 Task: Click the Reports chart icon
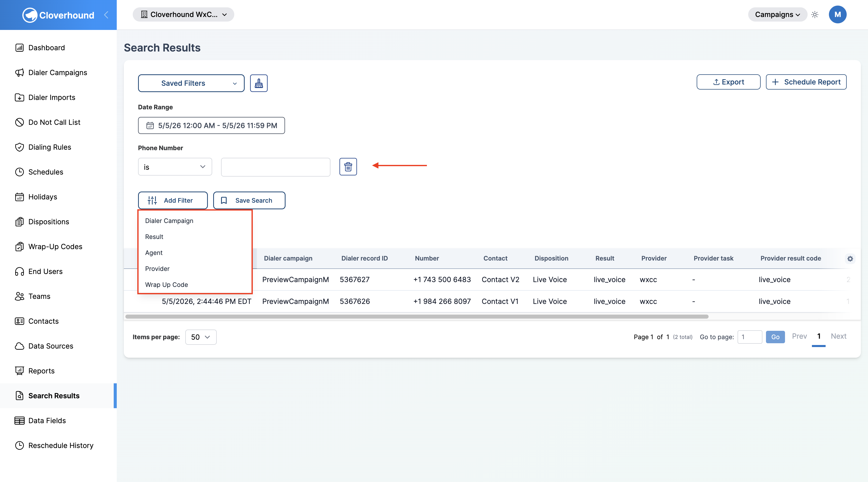[20, 371]
